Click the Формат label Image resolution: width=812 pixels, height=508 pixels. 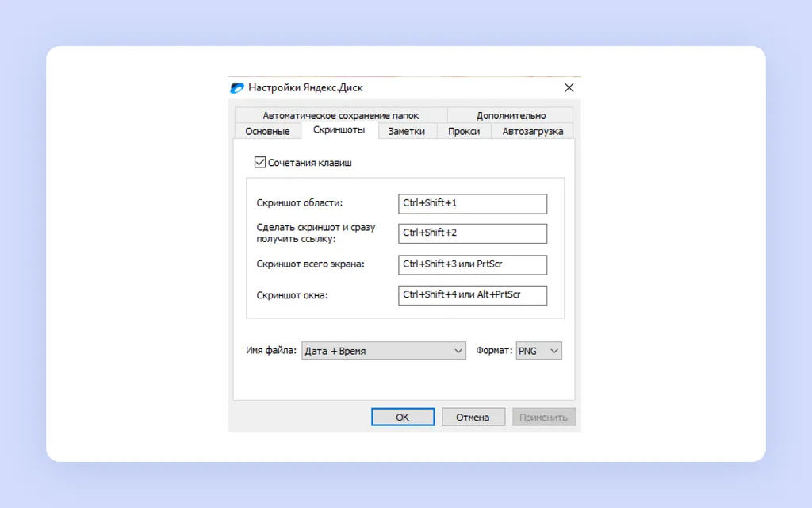(x=494, y=350)
